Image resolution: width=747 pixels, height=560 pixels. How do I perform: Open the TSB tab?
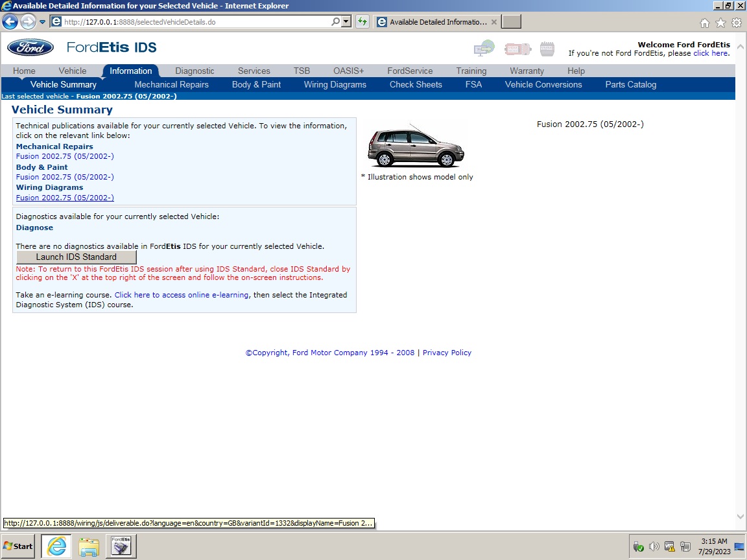(302, 71)
